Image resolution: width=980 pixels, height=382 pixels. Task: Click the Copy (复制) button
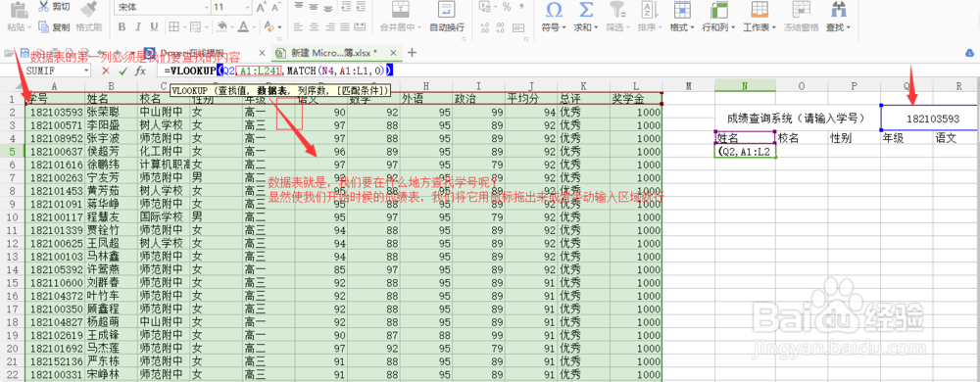[x=54, y=26]
